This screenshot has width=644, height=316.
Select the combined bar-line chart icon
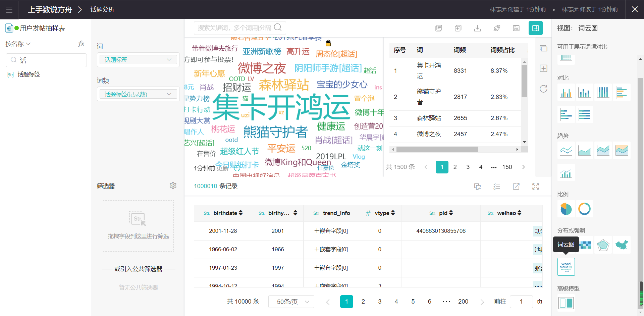(x=566, y=172)
